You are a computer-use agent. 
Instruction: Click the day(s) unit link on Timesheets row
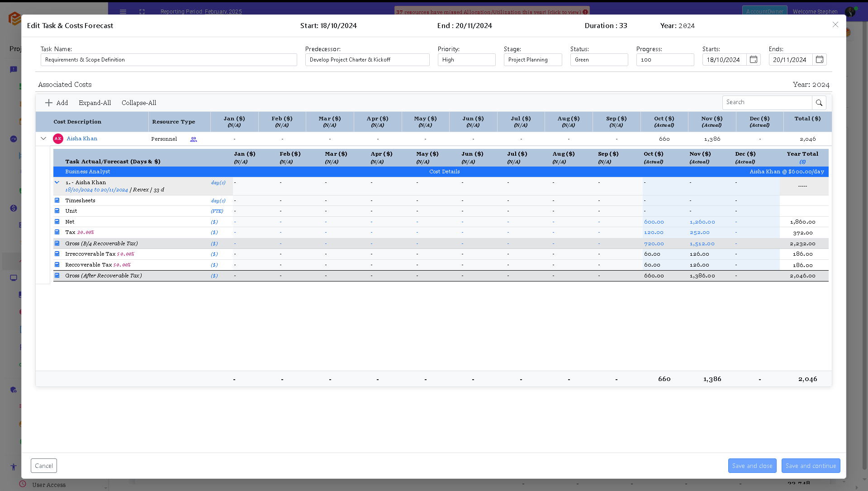(x=218, y=200)
